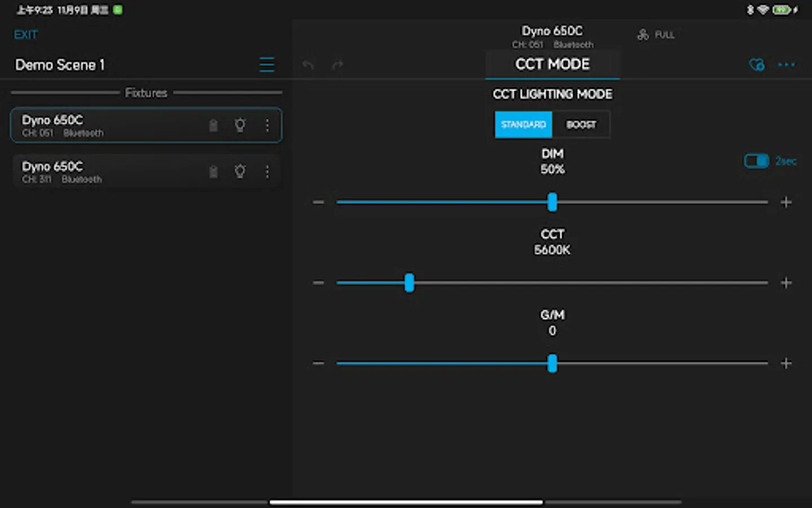Tap the battery status bar indicator
Screen dimensions: 812x508
[x=783, y=10]
